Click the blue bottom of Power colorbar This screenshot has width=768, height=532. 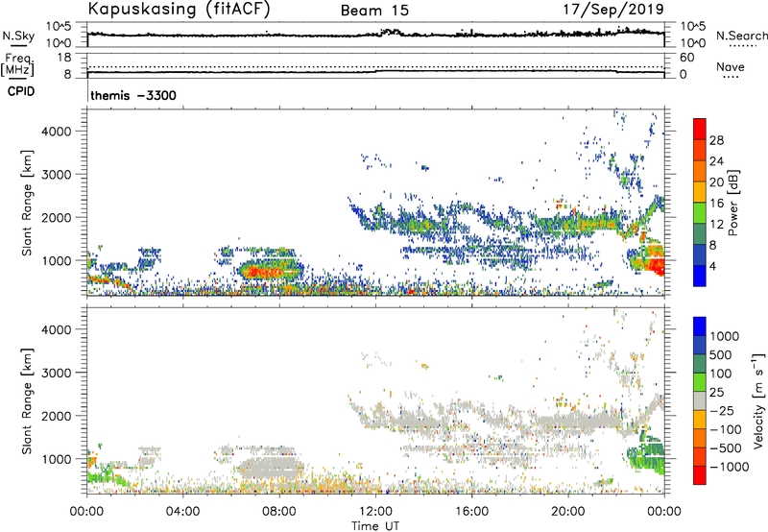(x=700, y=277)
